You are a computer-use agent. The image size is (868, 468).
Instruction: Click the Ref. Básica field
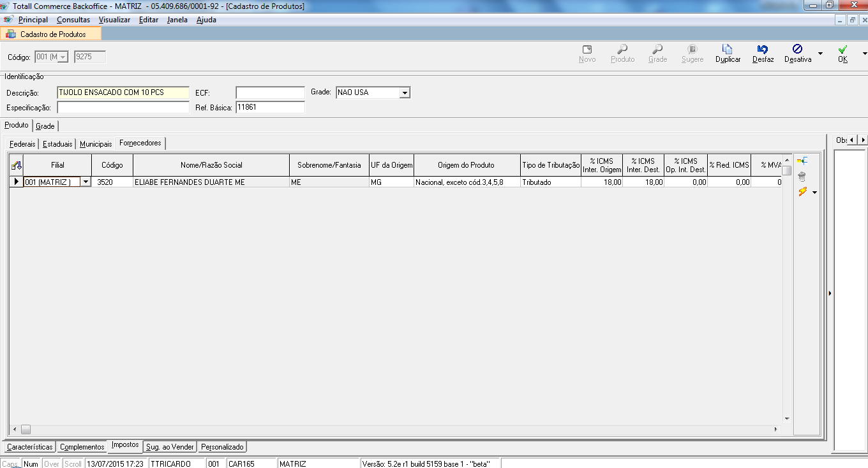point(270,108)
